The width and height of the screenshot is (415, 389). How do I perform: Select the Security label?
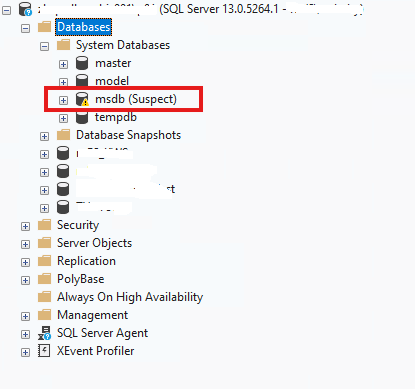(x=78, y=225)
